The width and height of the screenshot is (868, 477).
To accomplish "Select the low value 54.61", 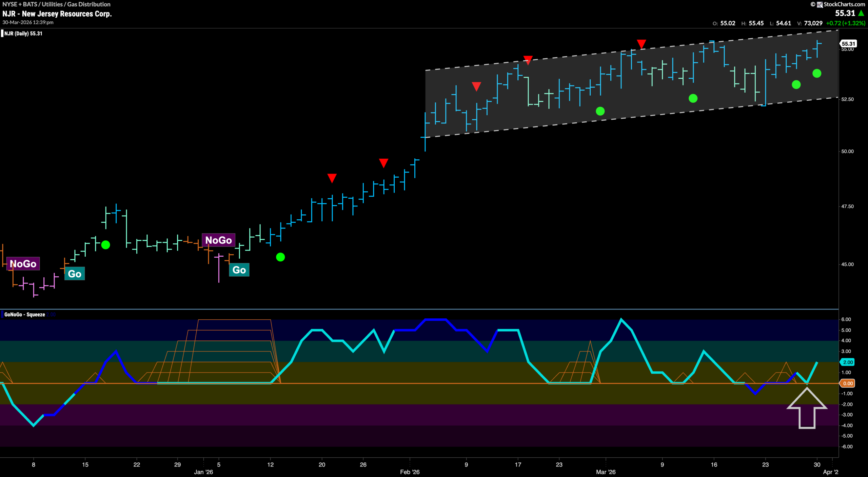I will click(784, 23).
